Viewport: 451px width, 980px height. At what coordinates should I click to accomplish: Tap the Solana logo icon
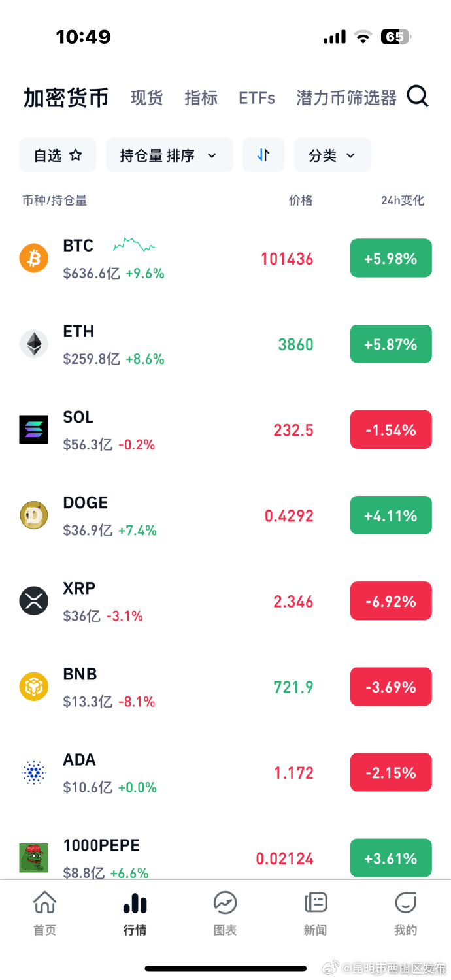[34, 430]
